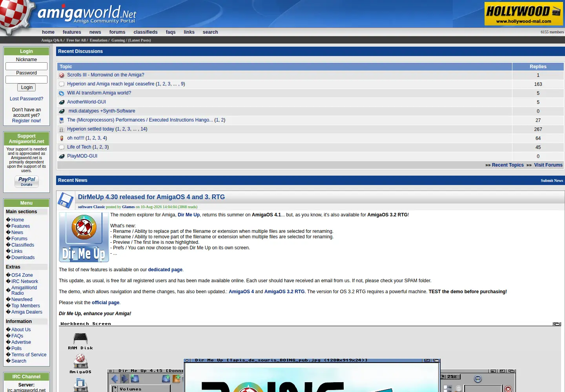The image size is (565, 392).
Task: Jump to page 9 of Hyperion ceasefire topic
Action: pos(182,84)
